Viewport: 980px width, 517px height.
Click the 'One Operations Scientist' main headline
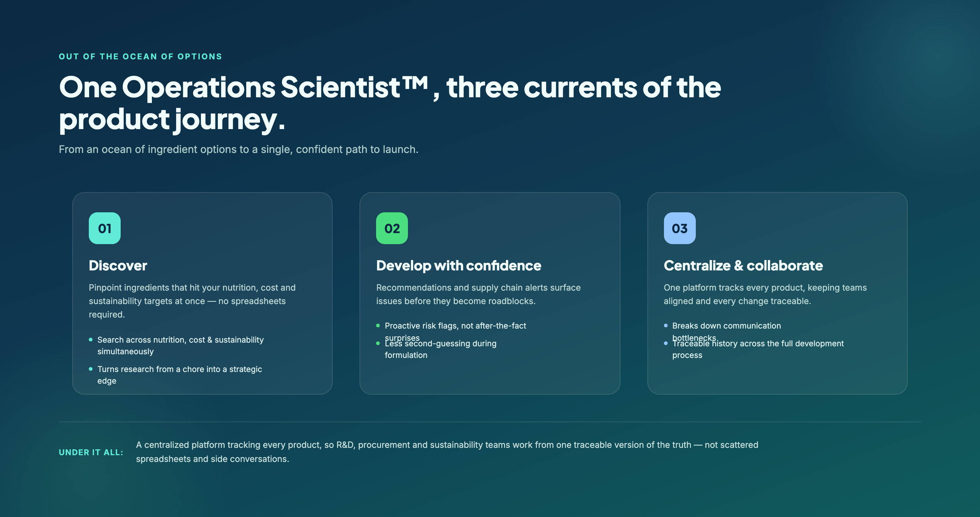click(x=390, y=103)
